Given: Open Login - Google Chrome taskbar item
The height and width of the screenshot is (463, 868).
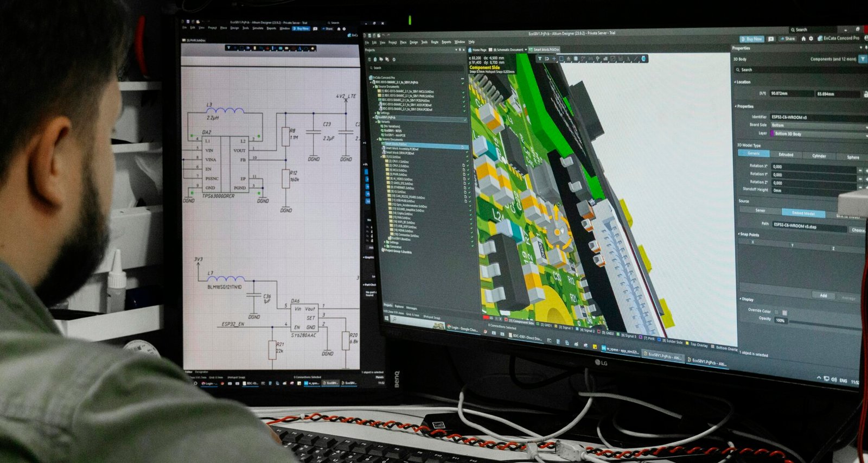Looking at the screenshot, I should [462, 329].
